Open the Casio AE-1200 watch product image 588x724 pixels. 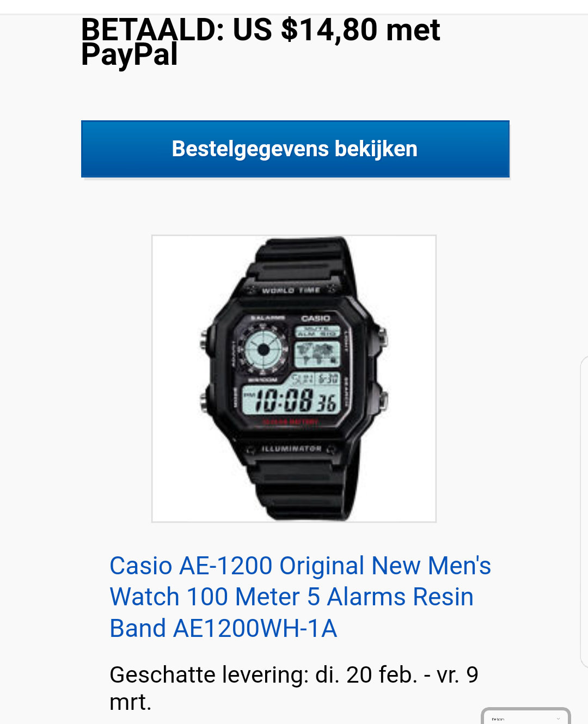coord(294,379)
